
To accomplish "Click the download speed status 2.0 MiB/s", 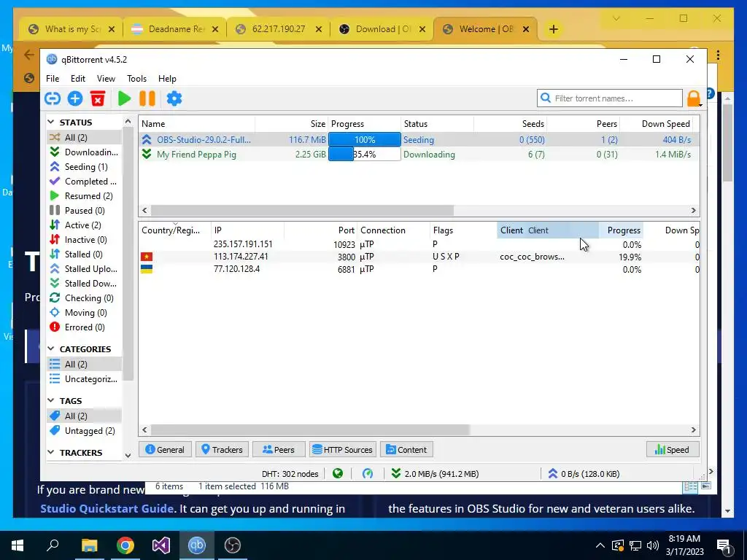I will 436,473.
